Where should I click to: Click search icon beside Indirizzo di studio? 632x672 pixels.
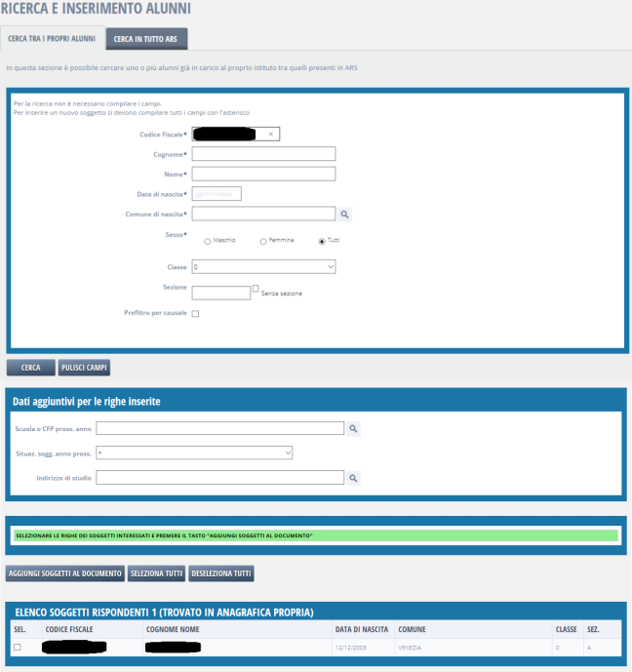[x=354, y=478]
